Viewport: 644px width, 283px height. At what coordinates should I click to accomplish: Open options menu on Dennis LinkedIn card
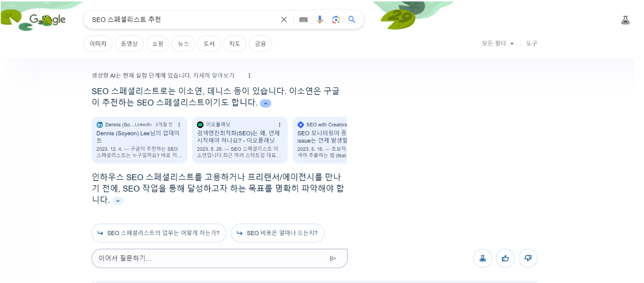pos(179,125)
